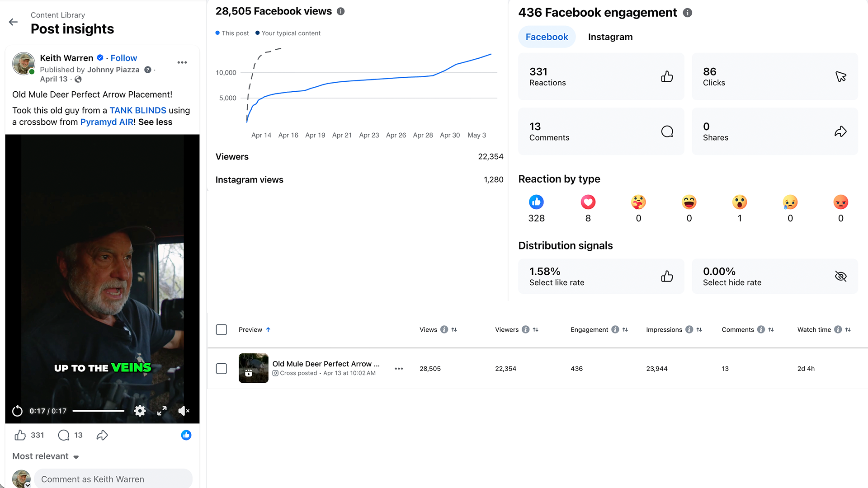
Task: Click the Love heart reaction icon
Action: [588, 202]
